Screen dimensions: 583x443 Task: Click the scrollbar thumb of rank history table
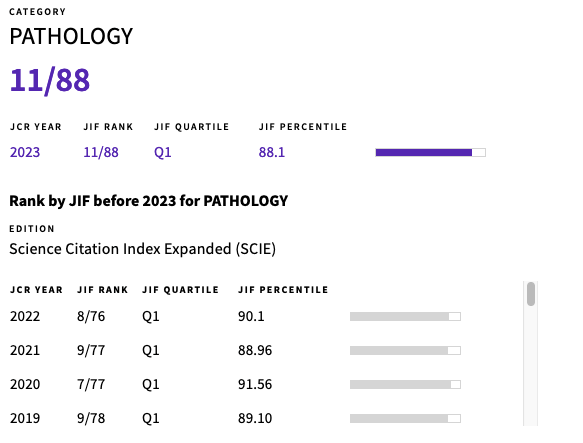point(531,294)
